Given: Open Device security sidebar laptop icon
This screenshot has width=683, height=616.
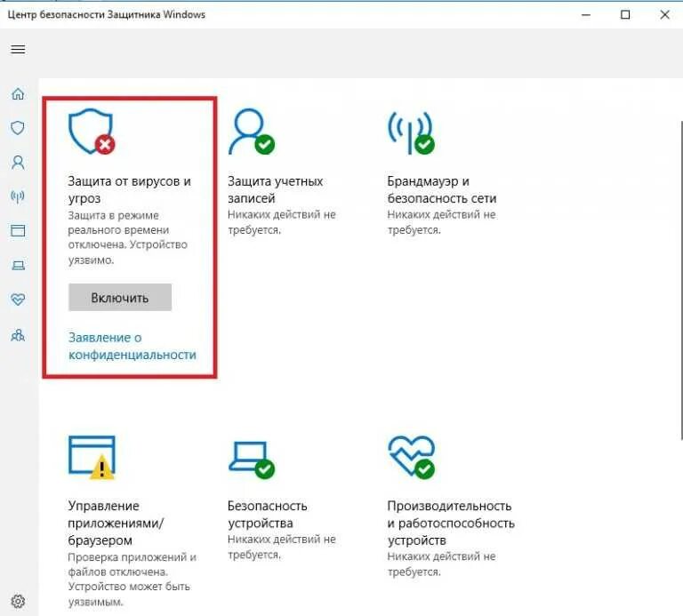Looking at the screenshot, I should pos(18,265).
